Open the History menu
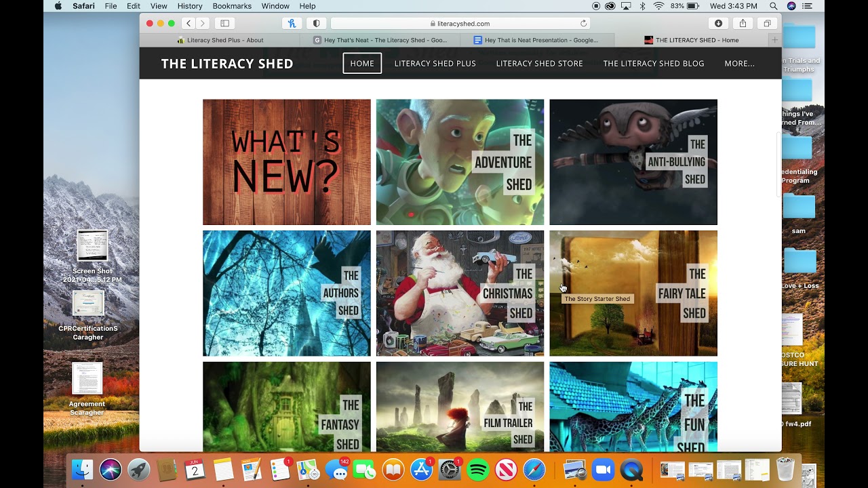This screenshot has height=488, width=868. click(x=190, y=6)
